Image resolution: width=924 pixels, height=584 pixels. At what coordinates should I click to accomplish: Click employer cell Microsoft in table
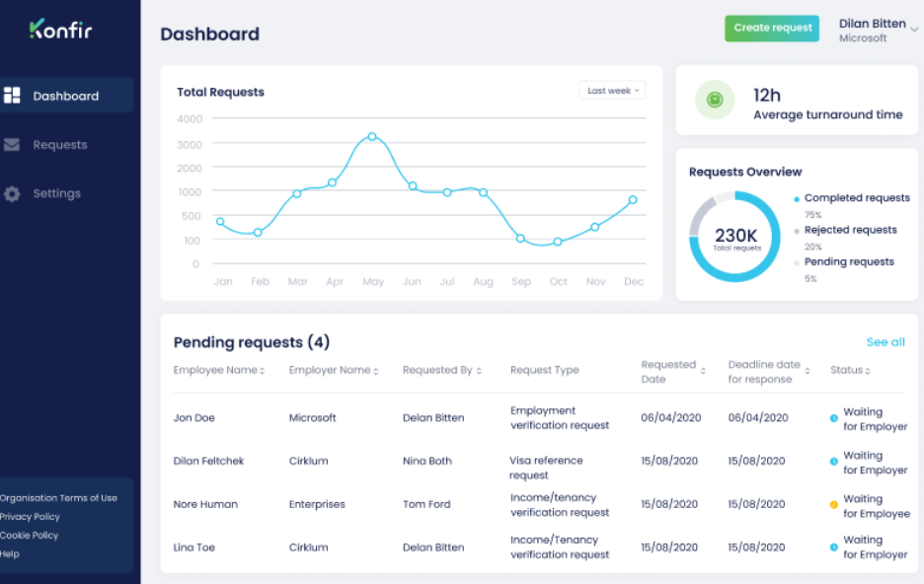[312, 418]
